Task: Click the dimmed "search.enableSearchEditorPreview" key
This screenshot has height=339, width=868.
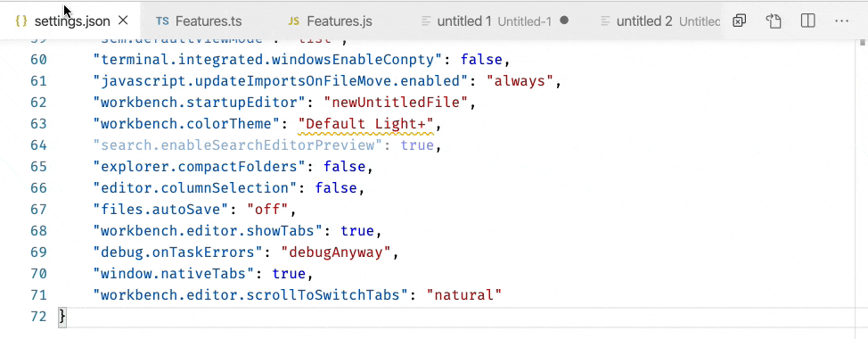Action: point(237,145)
